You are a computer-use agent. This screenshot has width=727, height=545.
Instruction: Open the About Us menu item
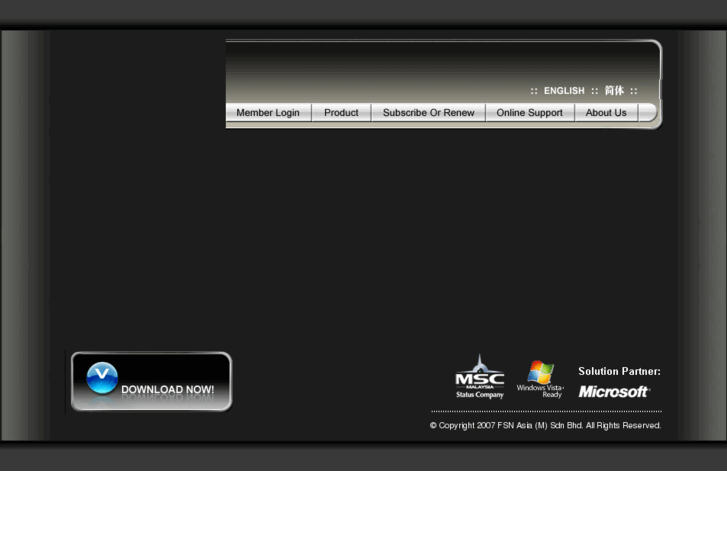coord(606,113)
